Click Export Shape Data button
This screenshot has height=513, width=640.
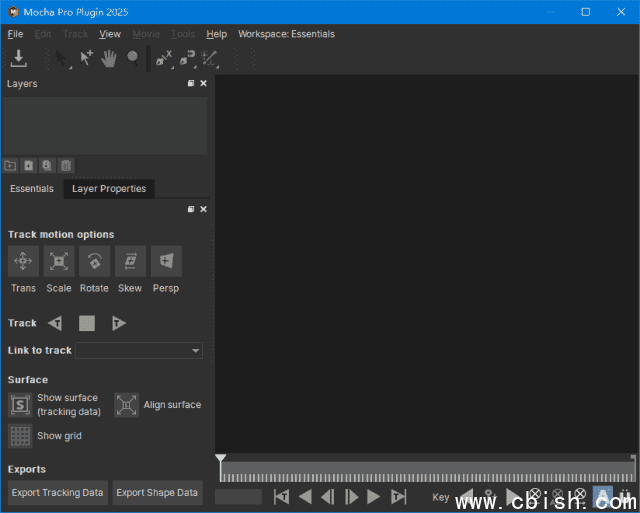(157, 493)
